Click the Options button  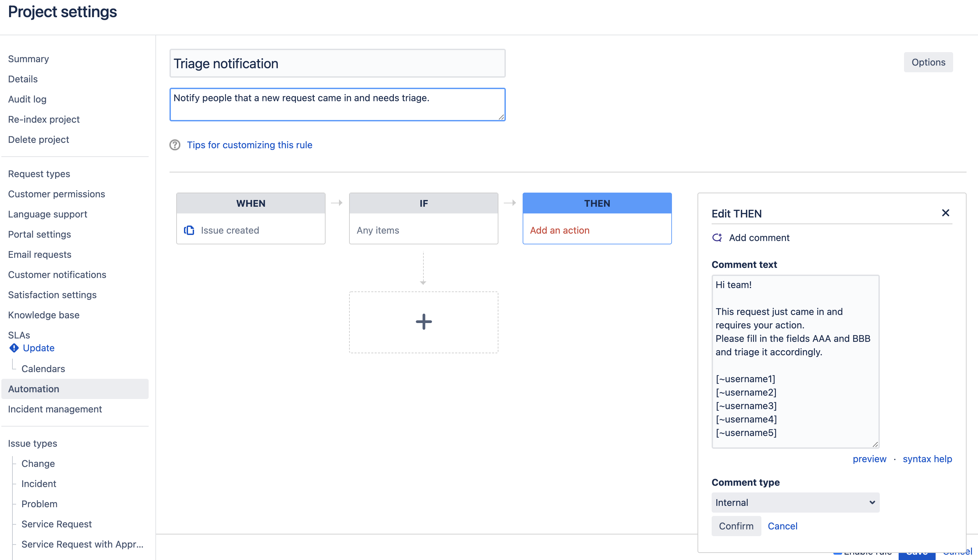tap(928, 62)
